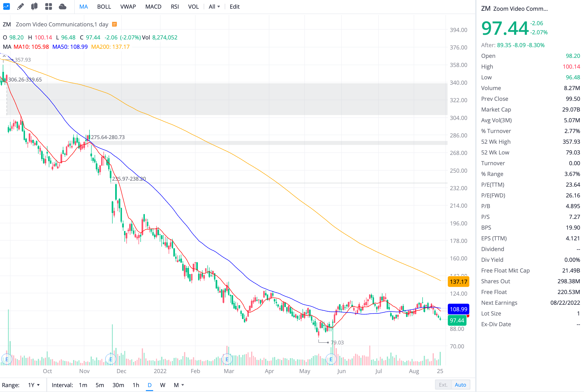The width and height of the screenshot is (584, 392).
Task: Select the pencil drawing tool
Action: point(21,7)
